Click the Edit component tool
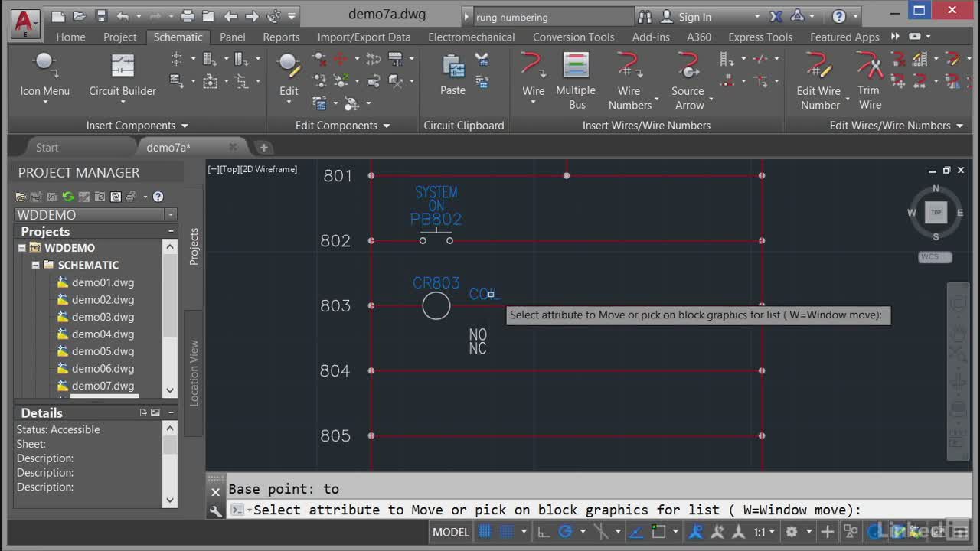980x551 pixels. click(x=289, y=75)
